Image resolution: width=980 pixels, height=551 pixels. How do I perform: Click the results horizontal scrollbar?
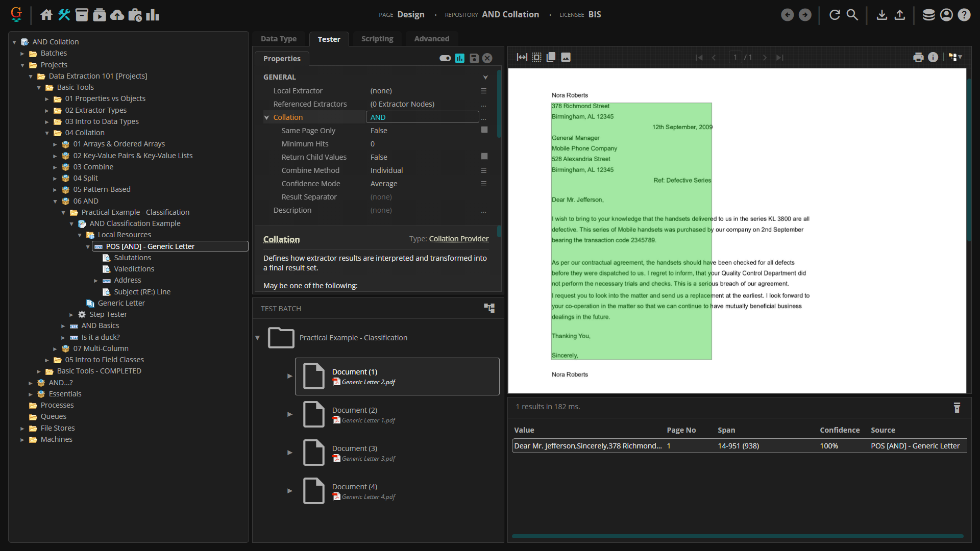tap(737, 536)
